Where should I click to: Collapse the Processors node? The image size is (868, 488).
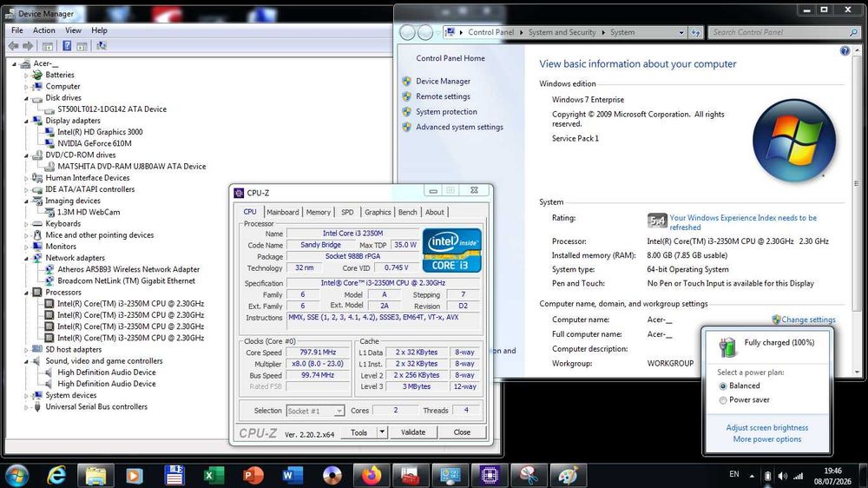pyautogui.click(x=26, y=293)
